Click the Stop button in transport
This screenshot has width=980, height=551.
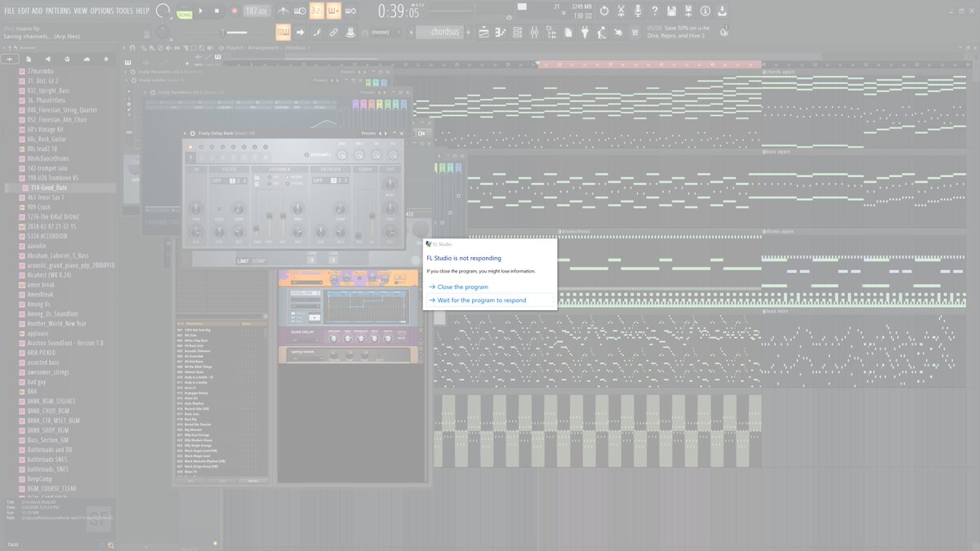pos(217,11)
